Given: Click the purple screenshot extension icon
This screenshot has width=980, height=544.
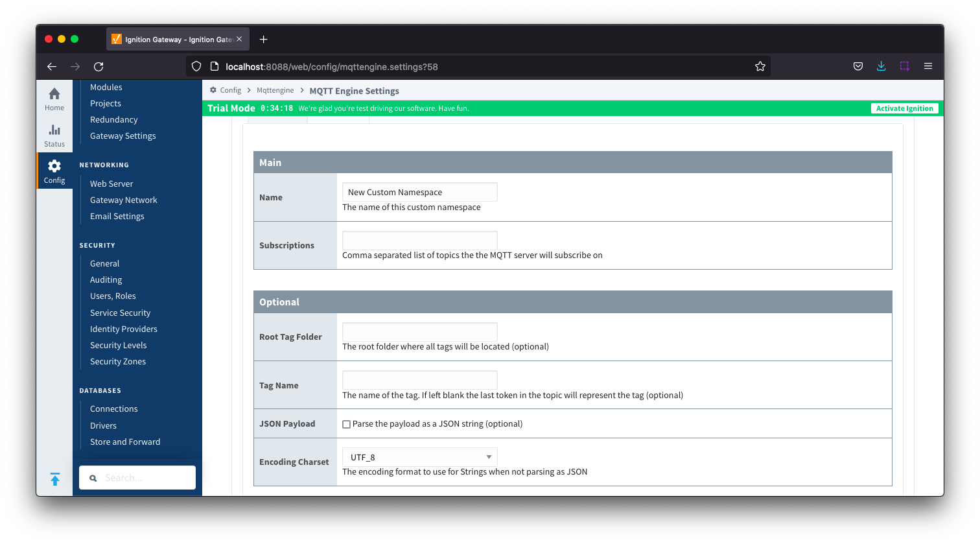Looking at the screenshot, I should pyautogui.click(x=905, y=66).
